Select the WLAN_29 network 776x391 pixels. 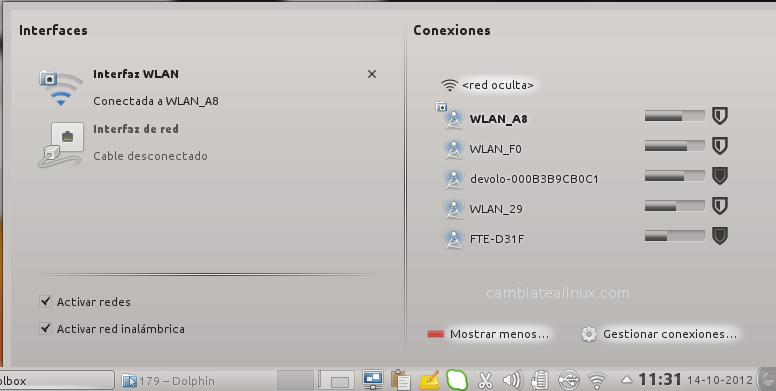(496, 209)
